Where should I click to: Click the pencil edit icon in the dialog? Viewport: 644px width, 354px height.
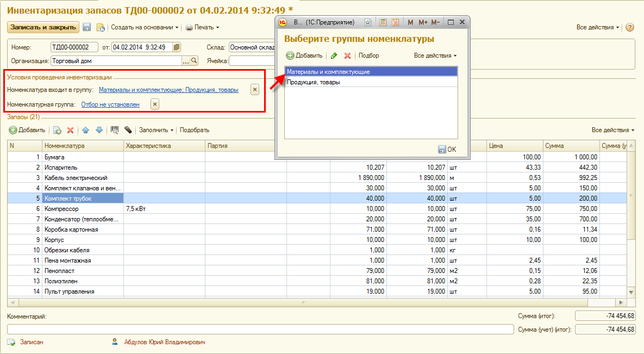click(334, 55)
